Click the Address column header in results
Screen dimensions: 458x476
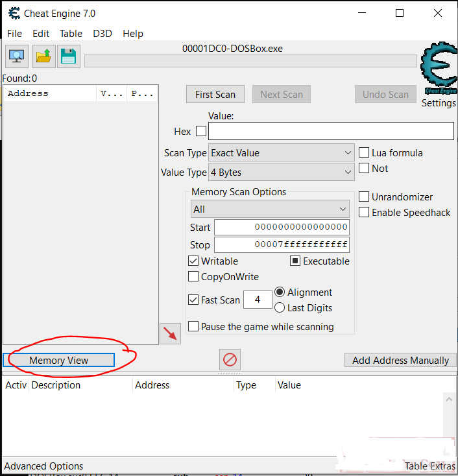pyautogui.click(x=50, y=93)
